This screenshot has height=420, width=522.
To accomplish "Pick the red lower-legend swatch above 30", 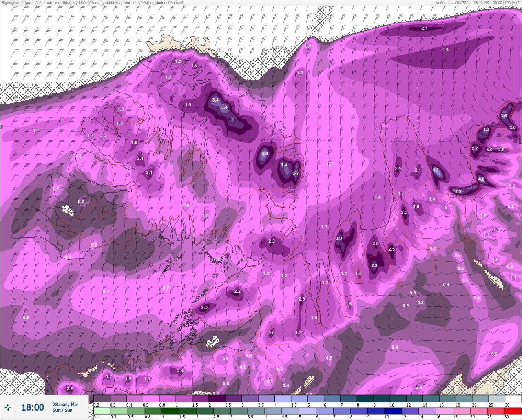I will (513, 411).
